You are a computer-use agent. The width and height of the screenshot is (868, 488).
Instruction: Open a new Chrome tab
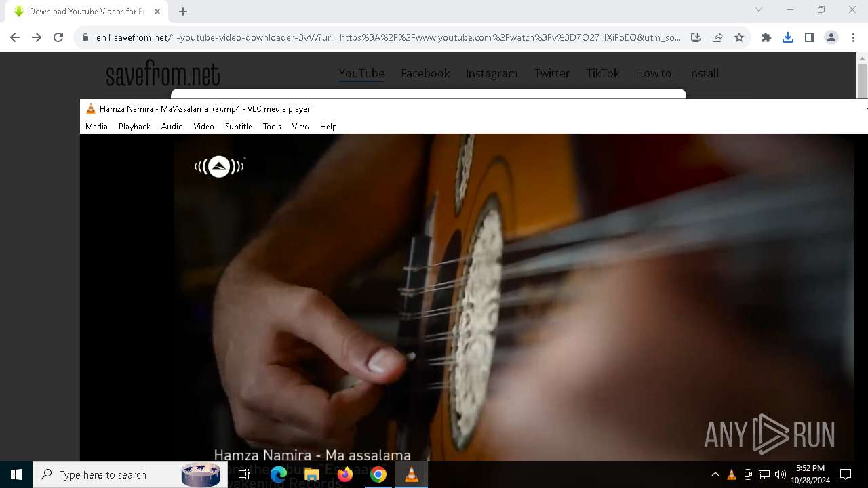click(183, 12)
